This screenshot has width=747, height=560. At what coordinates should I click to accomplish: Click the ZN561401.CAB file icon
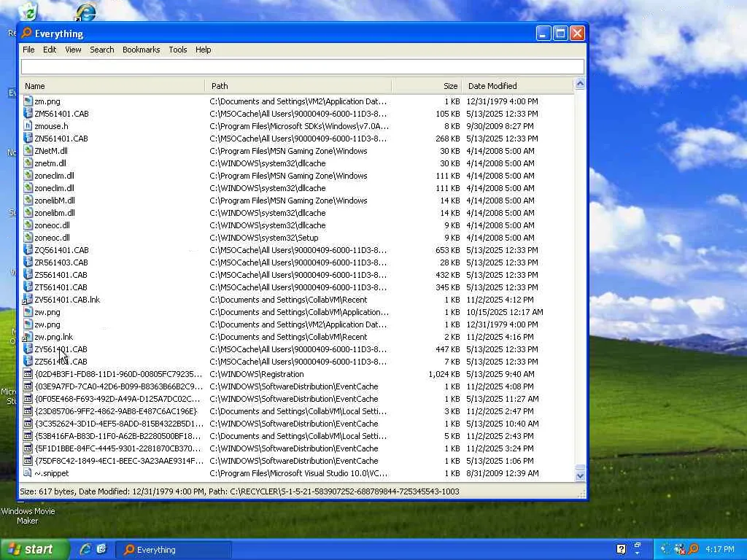coord(28,138)
